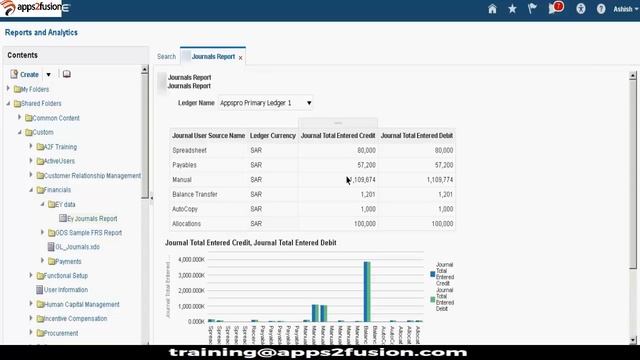
Task: Click Journal Total Entered Debit legend swatch
Action: coord(433,300)
